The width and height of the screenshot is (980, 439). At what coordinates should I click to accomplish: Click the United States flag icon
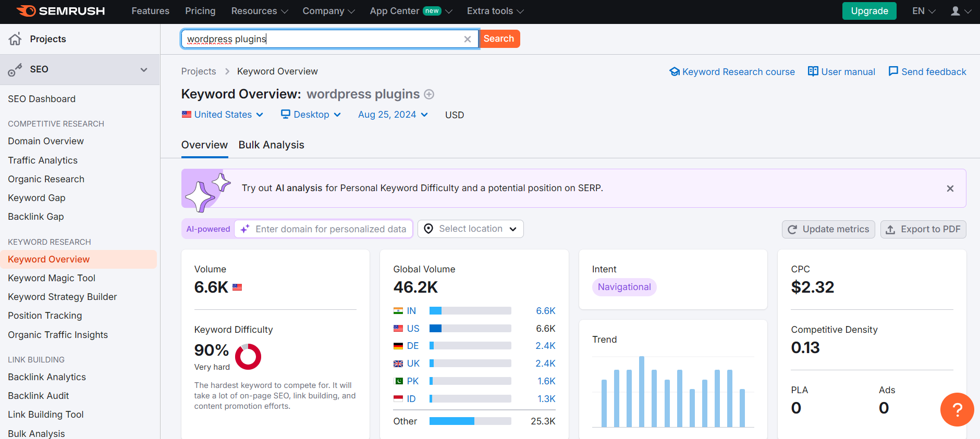point(187,115)
